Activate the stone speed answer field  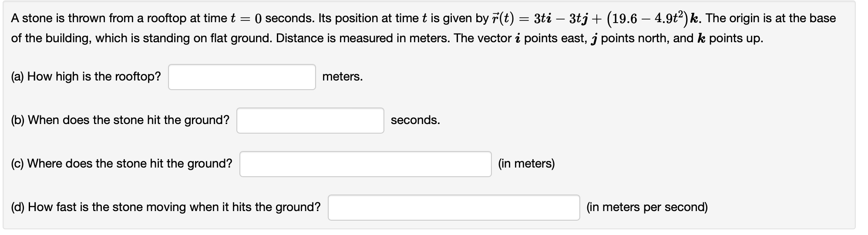454,208
